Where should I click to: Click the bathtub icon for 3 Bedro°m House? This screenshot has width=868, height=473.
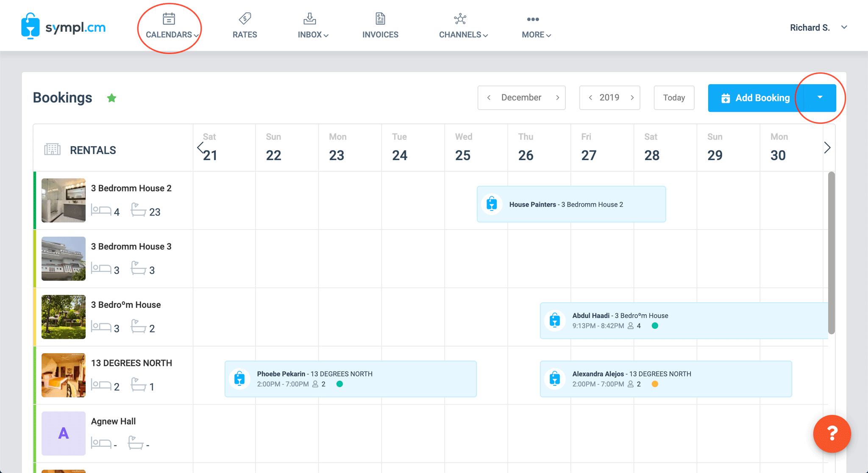[x=138, y=326]
